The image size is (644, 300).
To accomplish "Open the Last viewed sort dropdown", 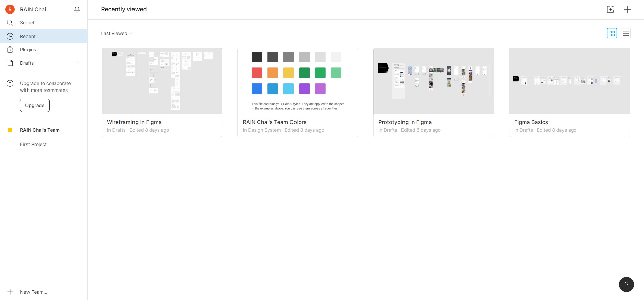I will pyautogui.click(x=117, y=33).
